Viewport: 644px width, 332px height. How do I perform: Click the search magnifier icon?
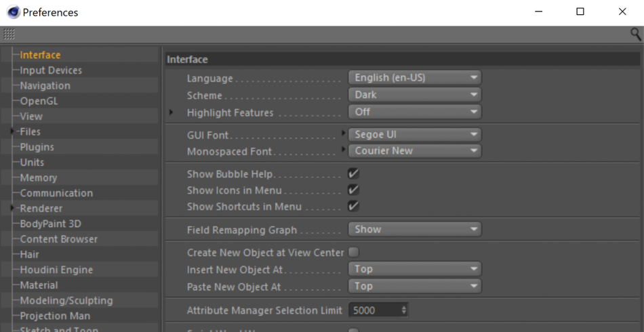point(635,34)
